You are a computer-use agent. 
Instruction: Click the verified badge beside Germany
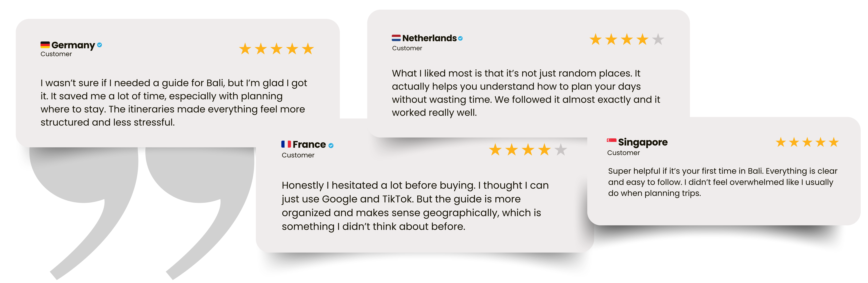tap(99, 45)
